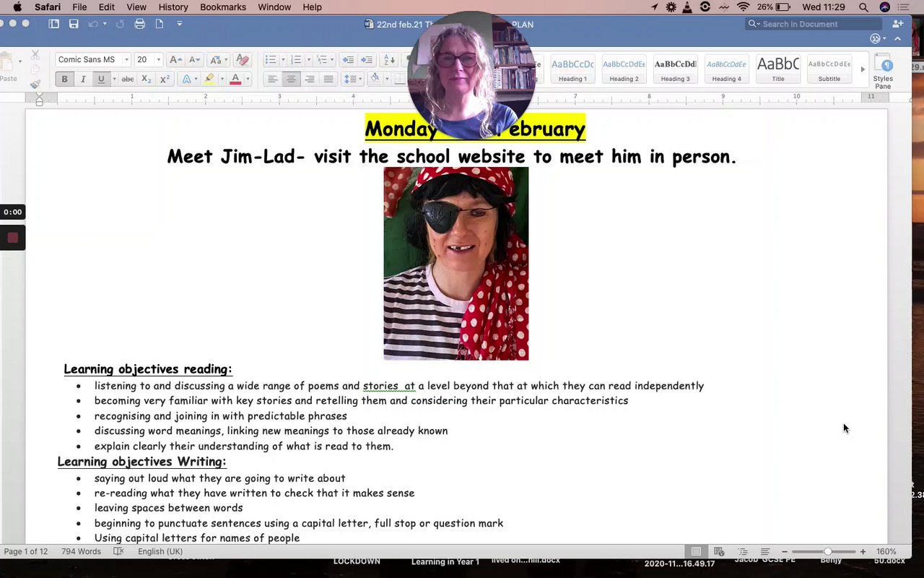The image size is (924, 578).
Task: Align text right
Action: click(310, 79)
